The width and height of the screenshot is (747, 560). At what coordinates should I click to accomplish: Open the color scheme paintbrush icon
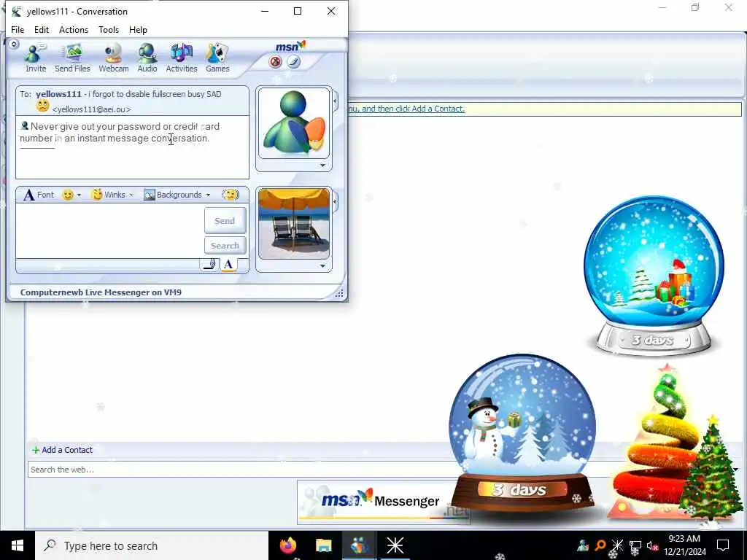click(x=293, y=62)
